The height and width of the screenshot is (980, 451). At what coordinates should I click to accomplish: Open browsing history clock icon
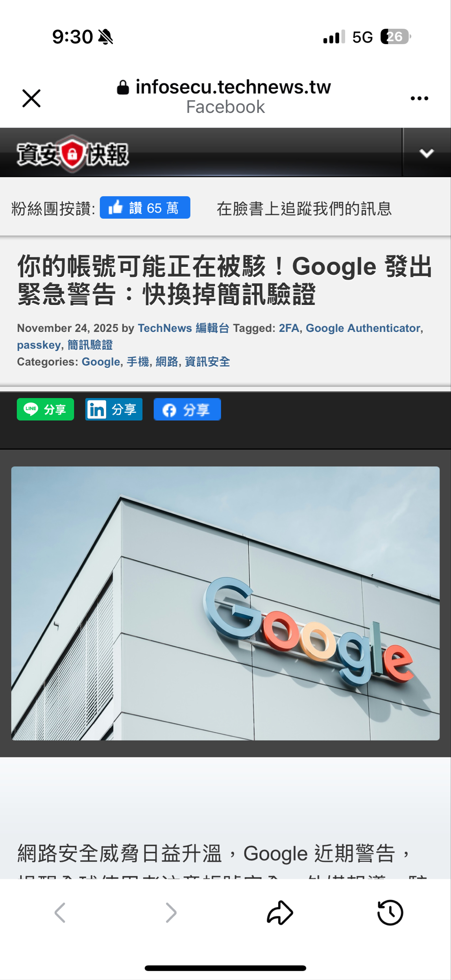point(390,912)
